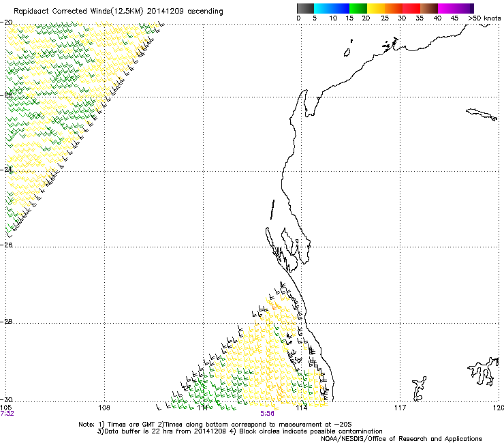Click the longitude label '105'
The height and width of the screenshot is (443, 504).
(x=5, y=408)
